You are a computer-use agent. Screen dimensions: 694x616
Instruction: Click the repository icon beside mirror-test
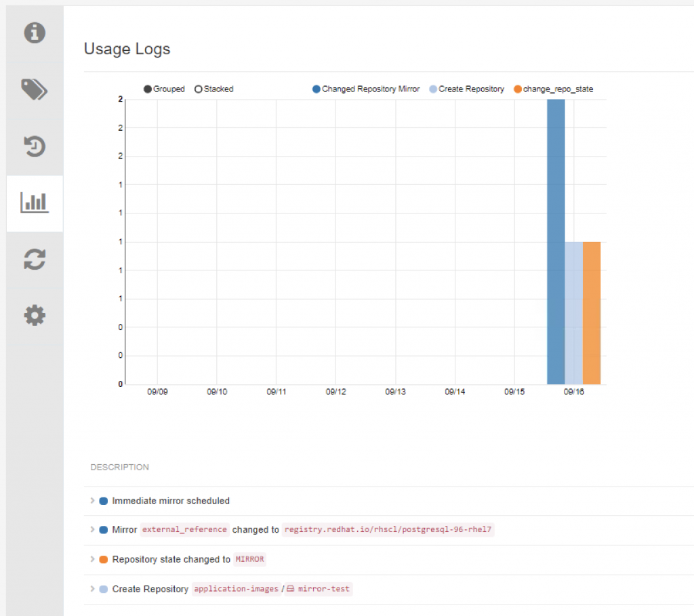point(290,589)
